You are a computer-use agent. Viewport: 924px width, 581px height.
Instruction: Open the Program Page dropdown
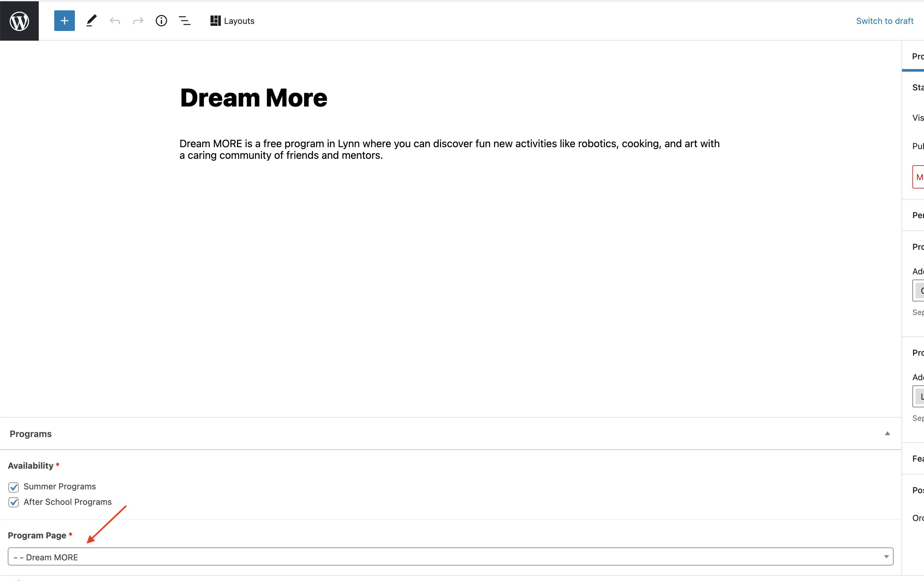pos(450,557)
